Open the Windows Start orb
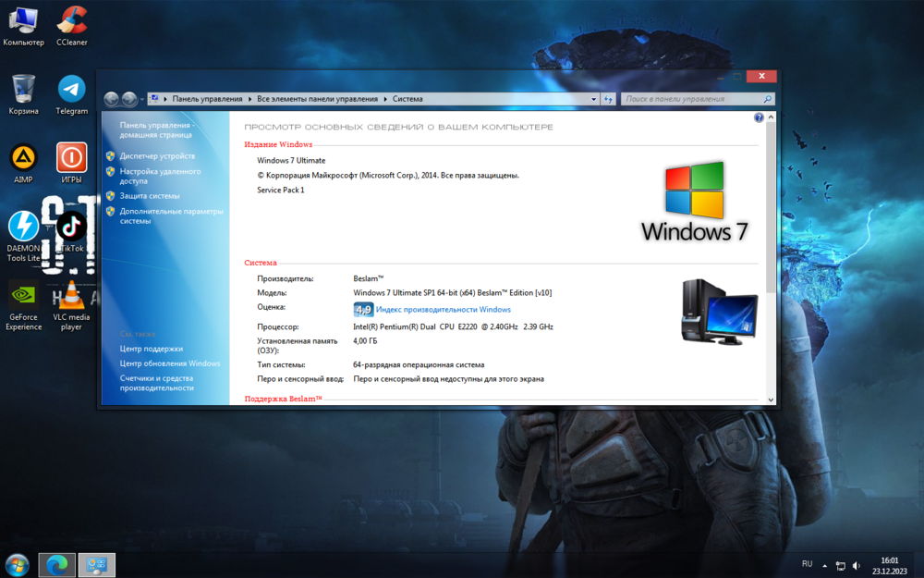 click(x=17, y=565)
